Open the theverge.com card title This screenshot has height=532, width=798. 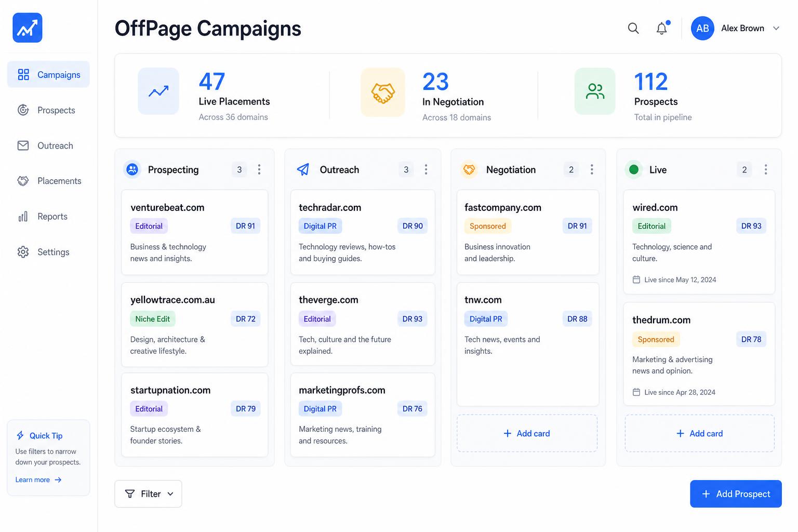(x=328, y=300)
